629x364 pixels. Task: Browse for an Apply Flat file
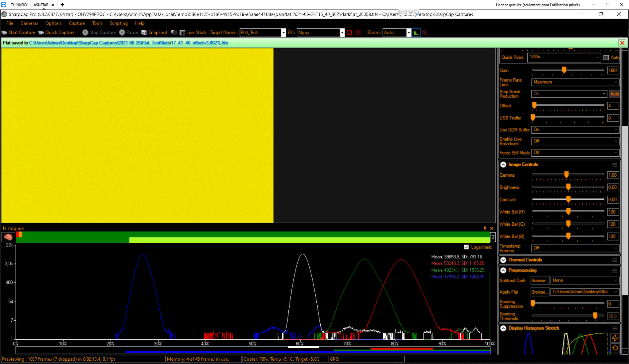(540, 292)
